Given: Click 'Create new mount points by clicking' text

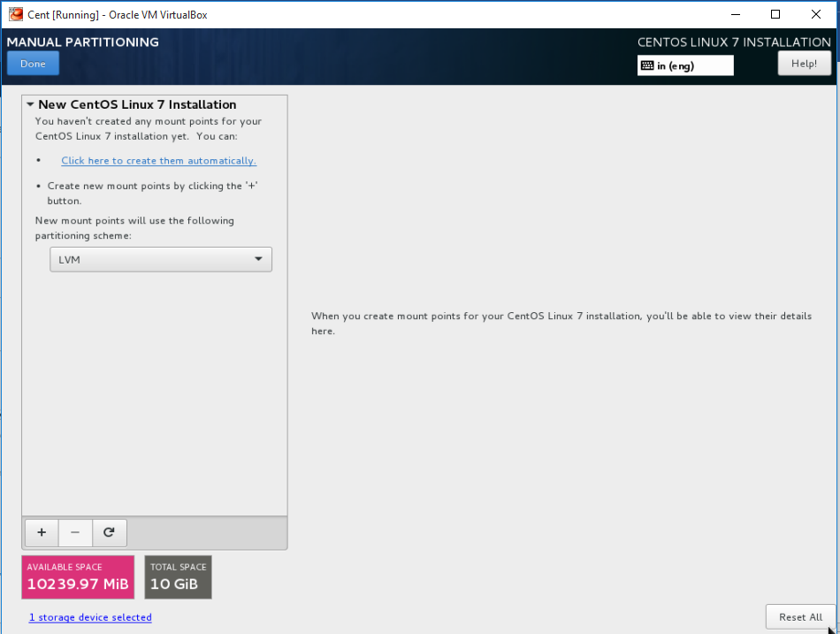Looking at the screenshot, I should click(x=153, y=194).
